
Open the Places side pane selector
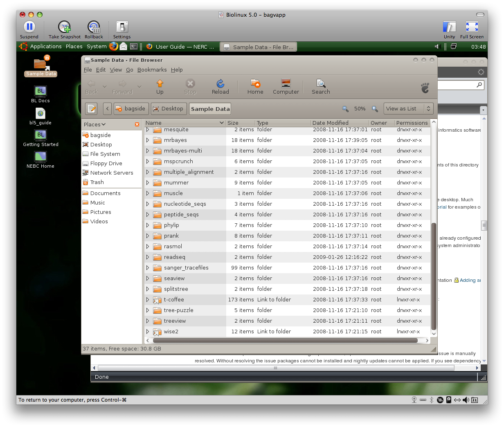click(94, 124)
